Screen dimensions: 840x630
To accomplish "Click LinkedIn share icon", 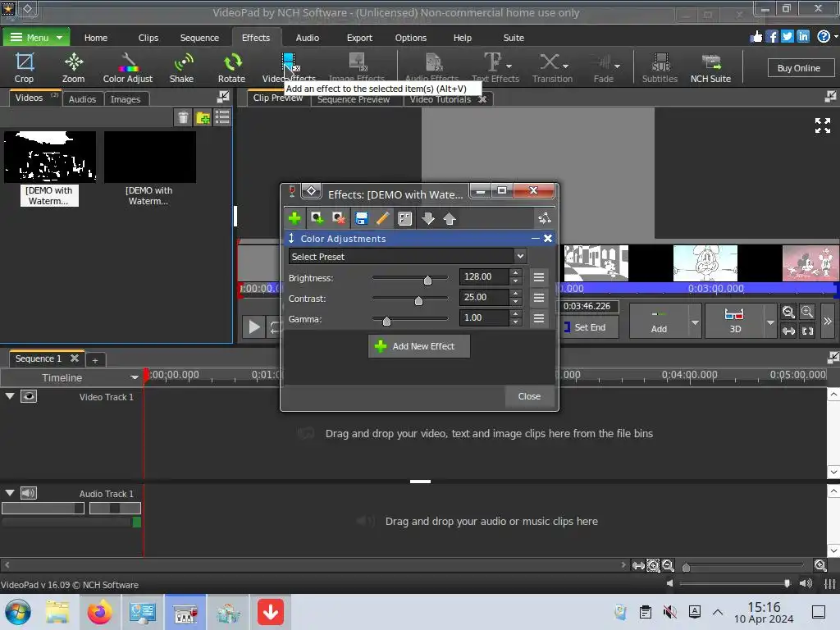I will [803, 36].
